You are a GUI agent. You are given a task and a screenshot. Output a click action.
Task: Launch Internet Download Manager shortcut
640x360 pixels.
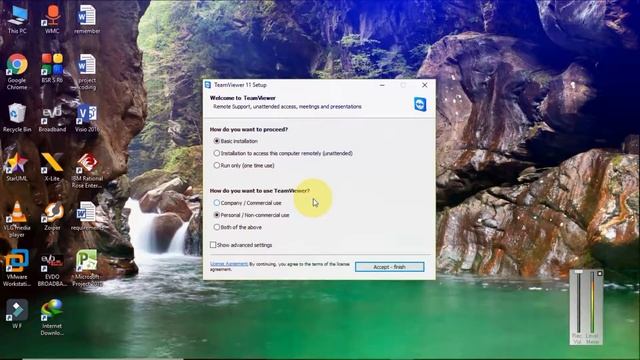tap(52, 317)
